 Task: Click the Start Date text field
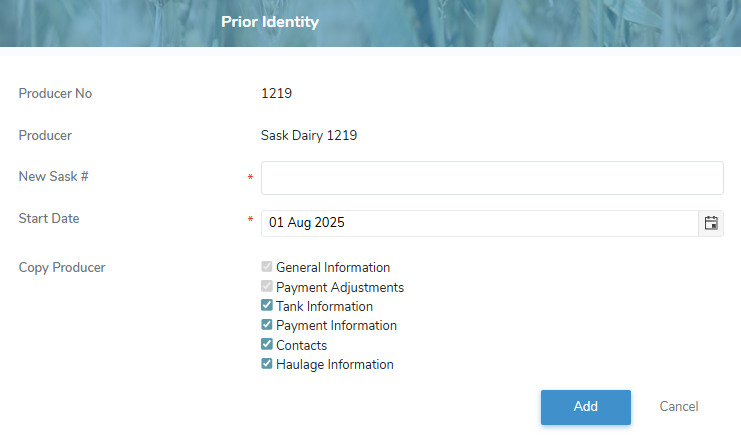[x=479, y=223]
